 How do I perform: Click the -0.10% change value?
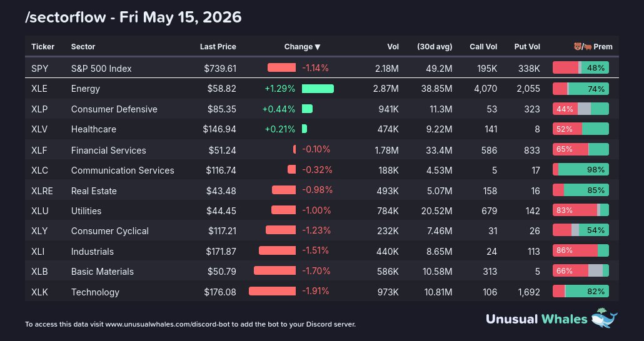[x=316, y=149]
